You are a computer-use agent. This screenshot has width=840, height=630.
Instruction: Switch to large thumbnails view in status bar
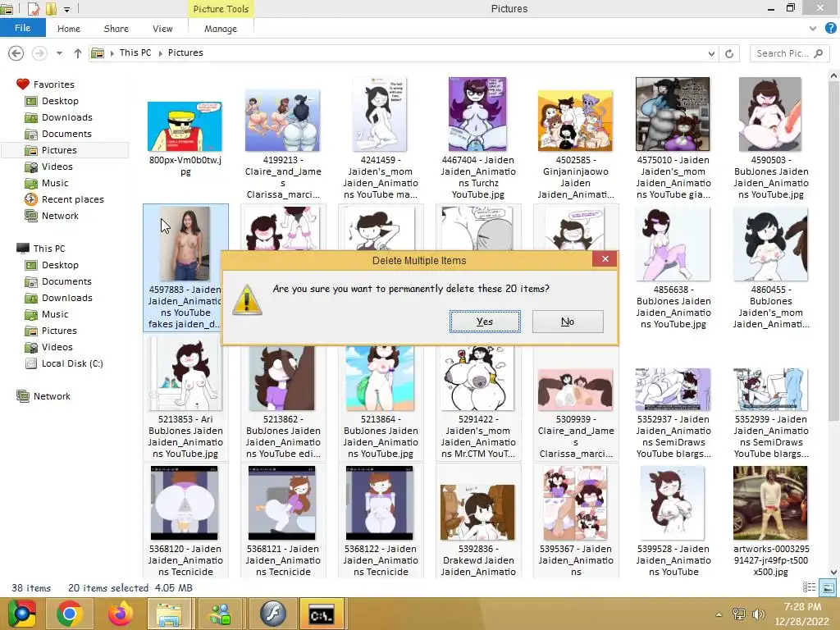click(828, 587)
